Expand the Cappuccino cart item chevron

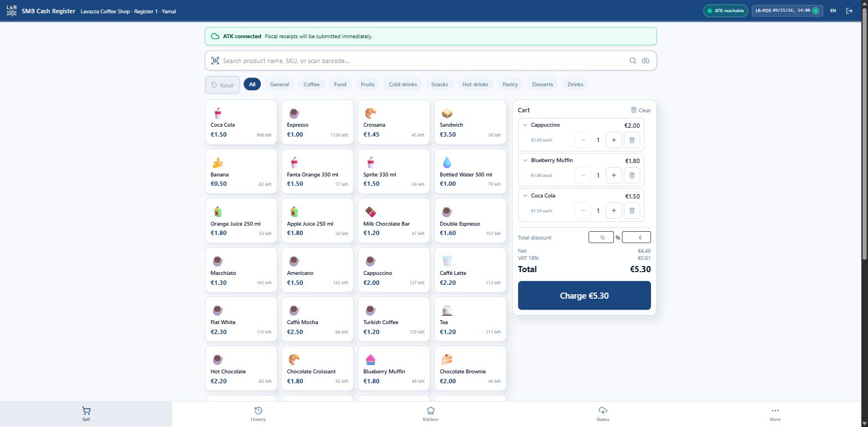(525, 125)
